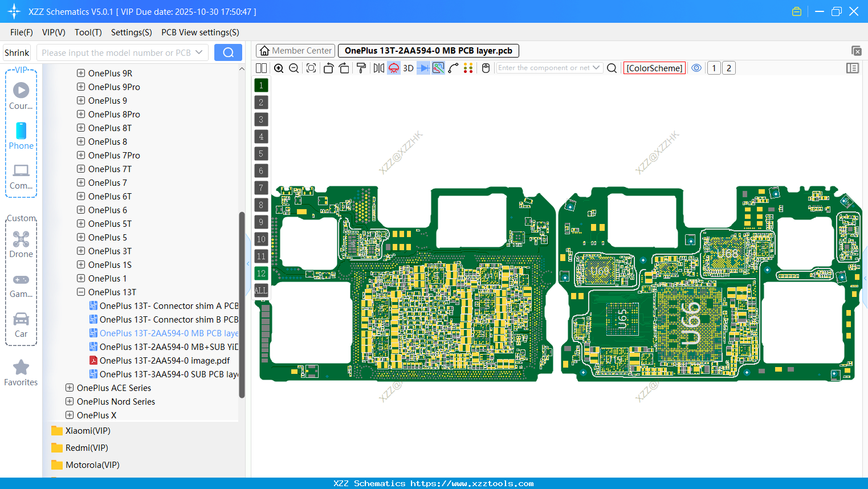Viewport: 868px width, 489px height.
Task: Click restore tabs icon beside tab bar
Action: pyautogui.click(x=856, y=51)
